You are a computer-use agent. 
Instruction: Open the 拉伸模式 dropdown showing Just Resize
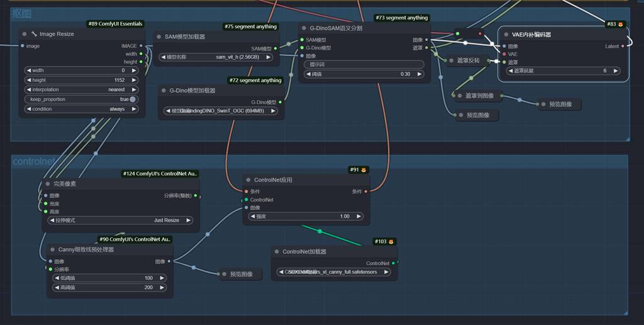pyautogui.click(x=119, y=220)
